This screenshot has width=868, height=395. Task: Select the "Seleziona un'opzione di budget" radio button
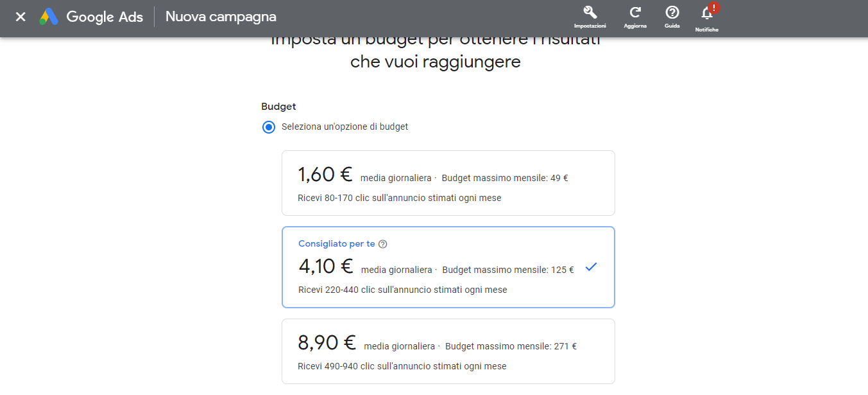[x=269, y=127]
